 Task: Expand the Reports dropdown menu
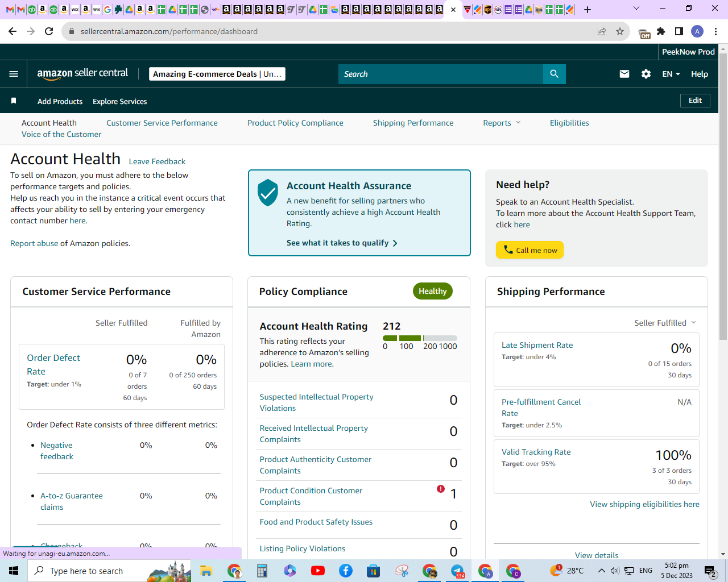click(502, 123)
